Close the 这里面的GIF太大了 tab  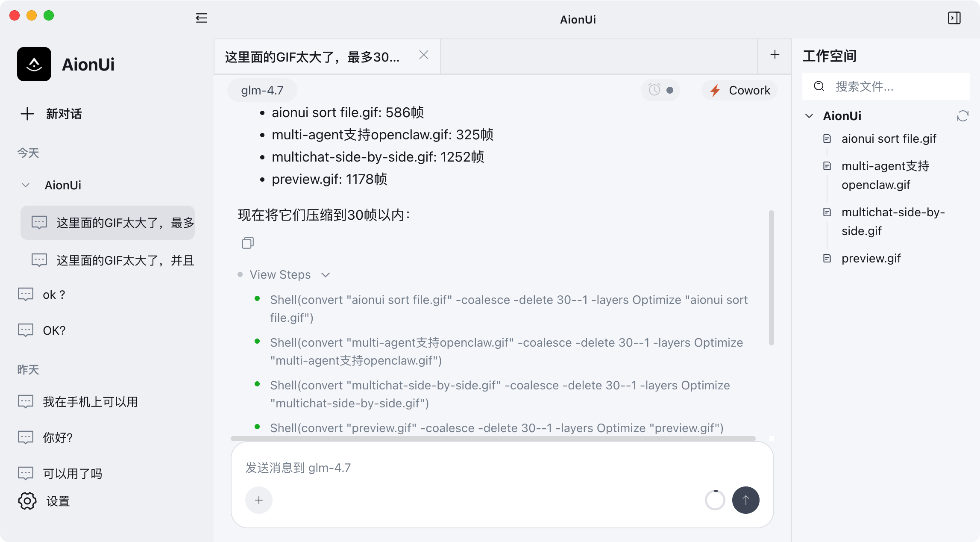click(x=423, y=55)
